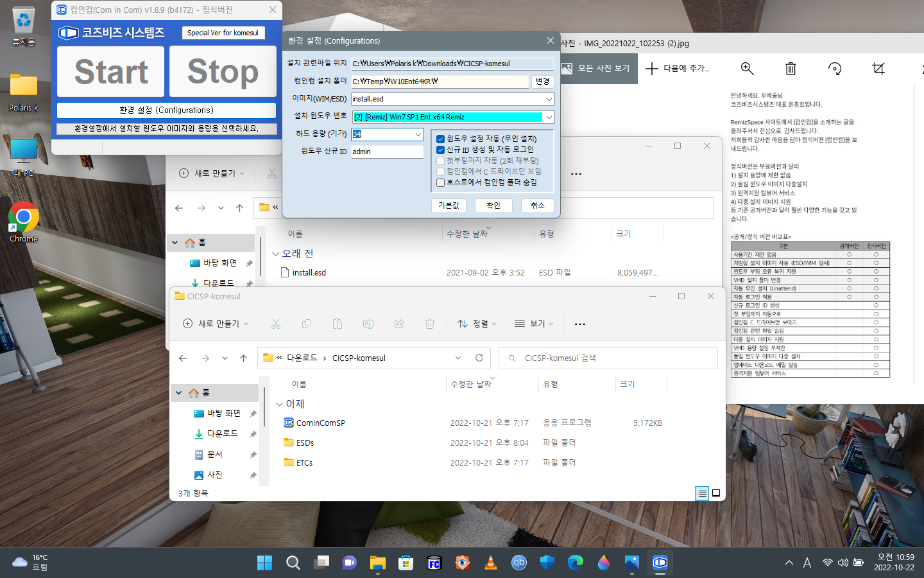The width and height of the screenshot is (924, 578).
Task: Open the Windows Start menu in the taskbar
Action: (264, 563)
